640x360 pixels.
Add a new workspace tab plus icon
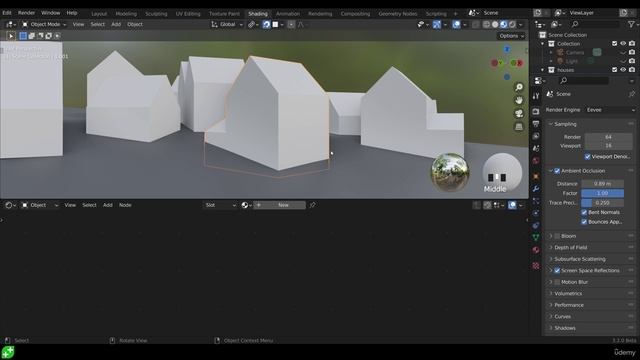(x=456, y=13)
